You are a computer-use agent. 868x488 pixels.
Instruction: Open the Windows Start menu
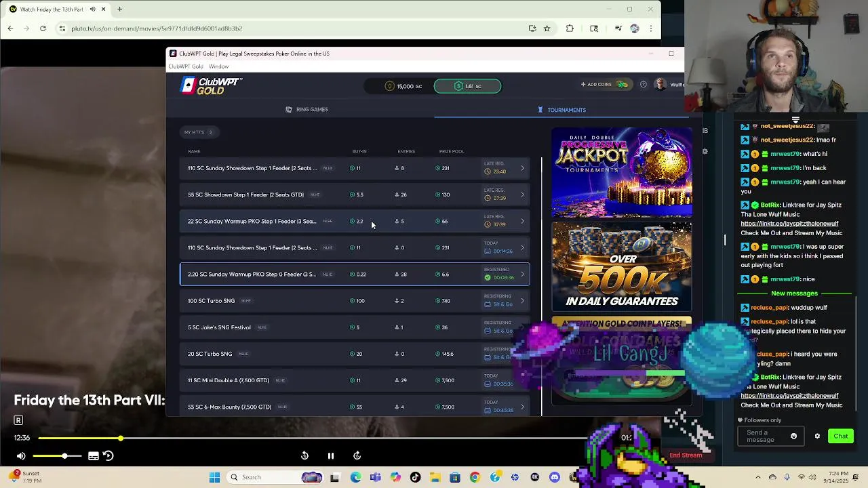click(214, 477)
